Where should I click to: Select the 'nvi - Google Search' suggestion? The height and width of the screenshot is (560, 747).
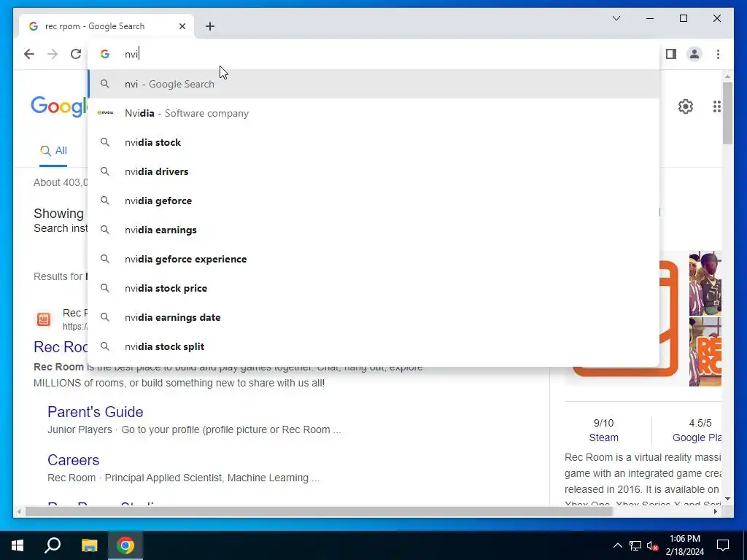(374, 84)
